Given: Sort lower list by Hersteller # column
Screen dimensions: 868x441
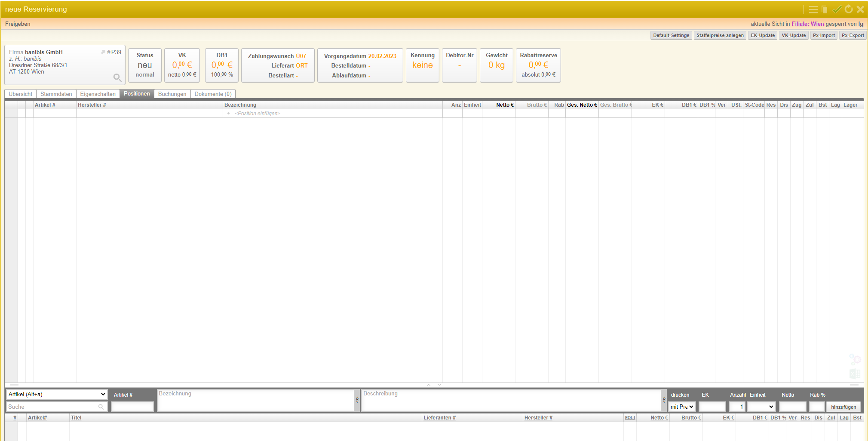Looking at the screenshot, I should coord(538,418).
